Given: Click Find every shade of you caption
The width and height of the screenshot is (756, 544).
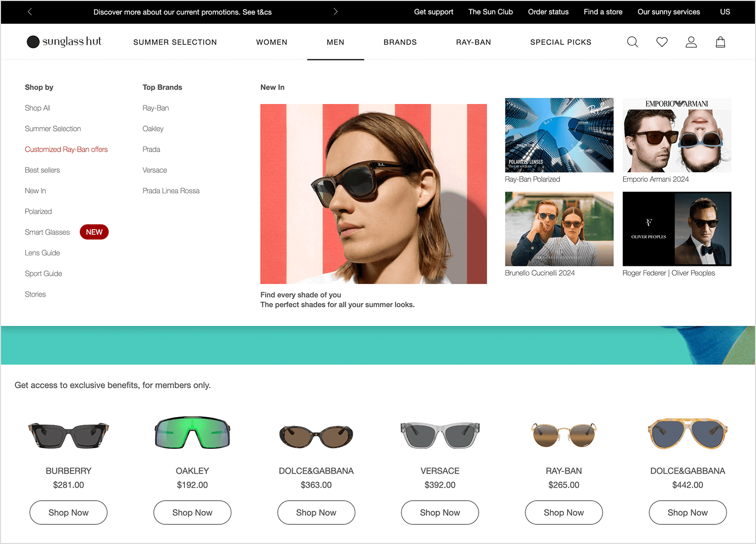Looking at the screenshot, I should pyautogui.click(x=301, y=295).
